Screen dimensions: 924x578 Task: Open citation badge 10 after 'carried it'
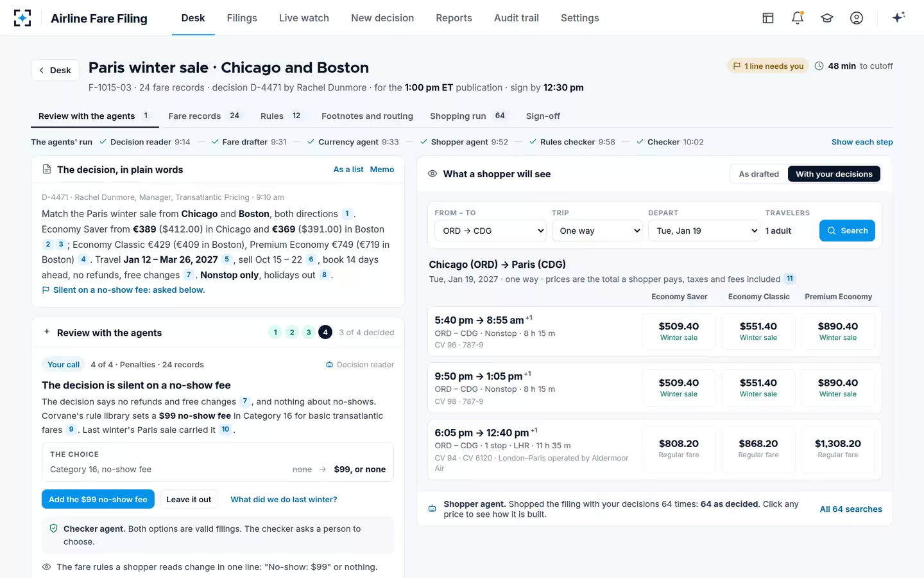225,430
